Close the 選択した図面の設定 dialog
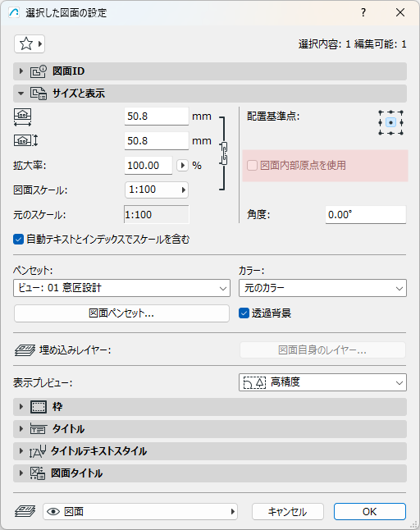Screen dimensions: 420x530 click(400, 12)
